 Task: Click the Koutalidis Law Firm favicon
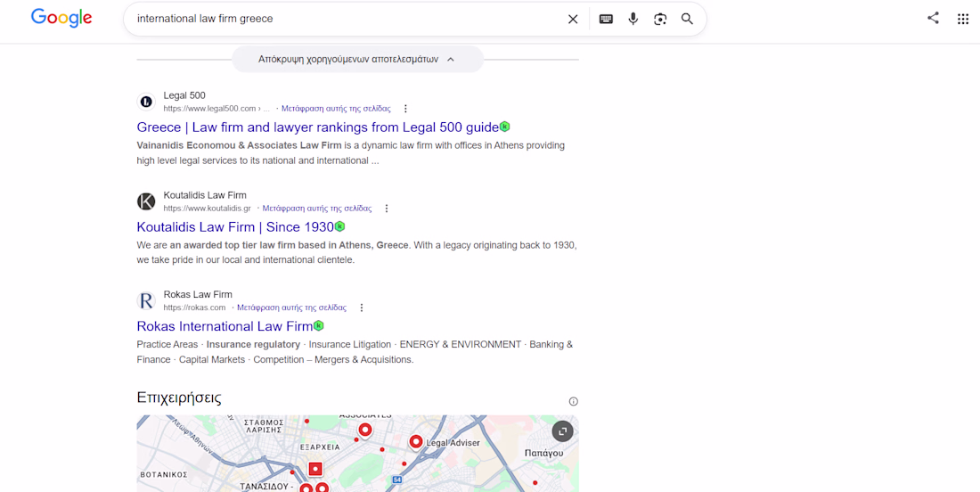click(145, 201)
